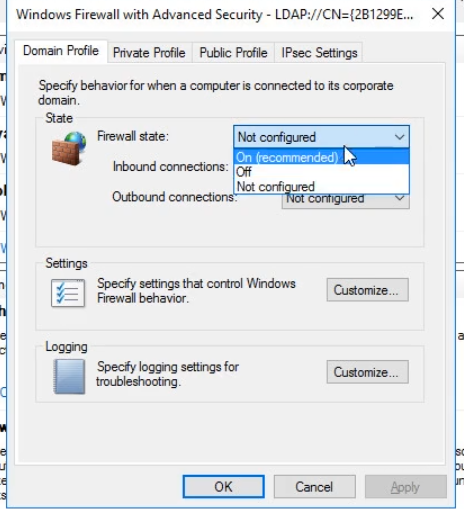Image resolution: width=464 pixels, height=509 pixels.
Task: Select the Domain Profile tab
Action: coord(61,51)
